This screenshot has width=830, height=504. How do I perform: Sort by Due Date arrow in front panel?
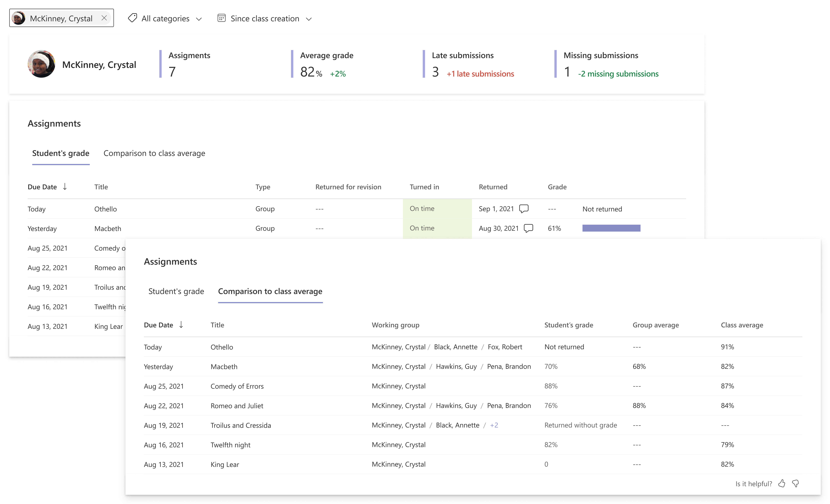[181, 324]
